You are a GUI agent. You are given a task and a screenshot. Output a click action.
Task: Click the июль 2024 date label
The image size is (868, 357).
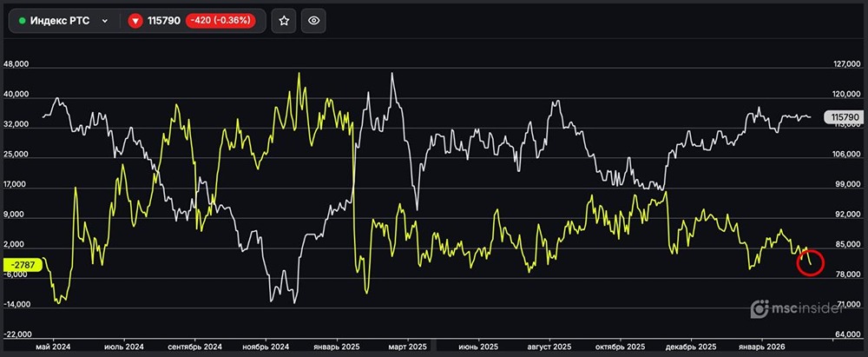click(125, 346)
